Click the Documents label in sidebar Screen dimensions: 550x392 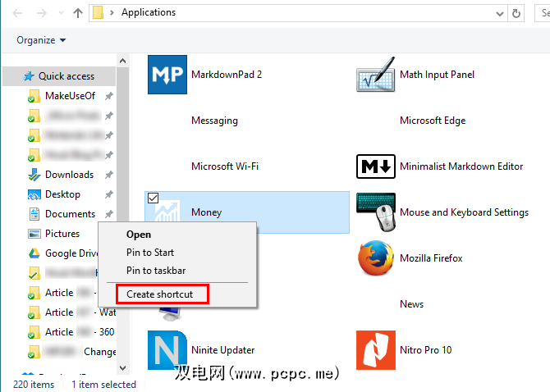(x=70, y=214)
